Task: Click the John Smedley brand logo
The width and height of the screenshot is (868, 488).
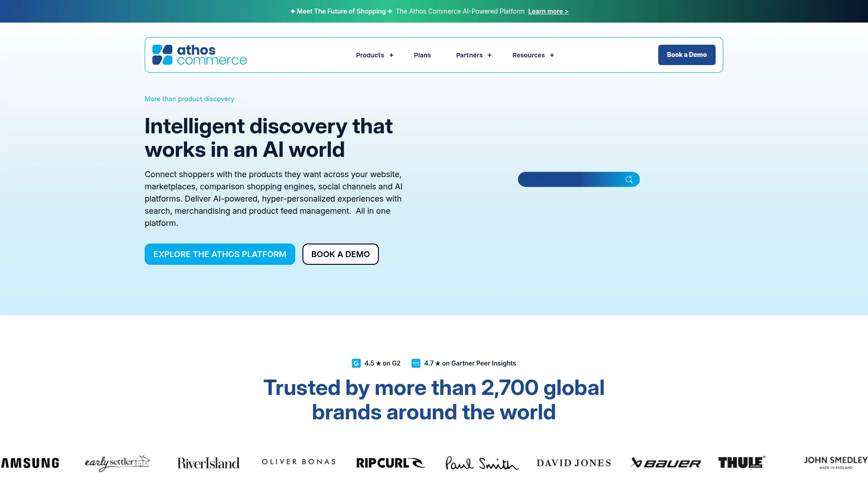Action: click(835, 463)
